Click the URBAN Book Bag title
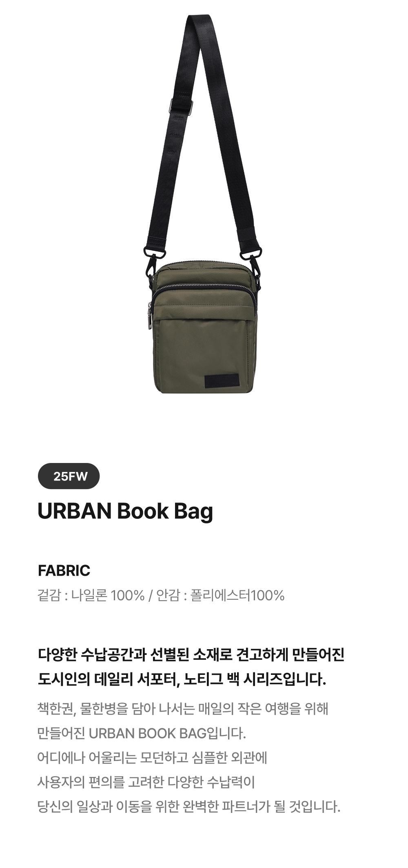The height and width of the screenshot is (868, 408). pos(125,512)
